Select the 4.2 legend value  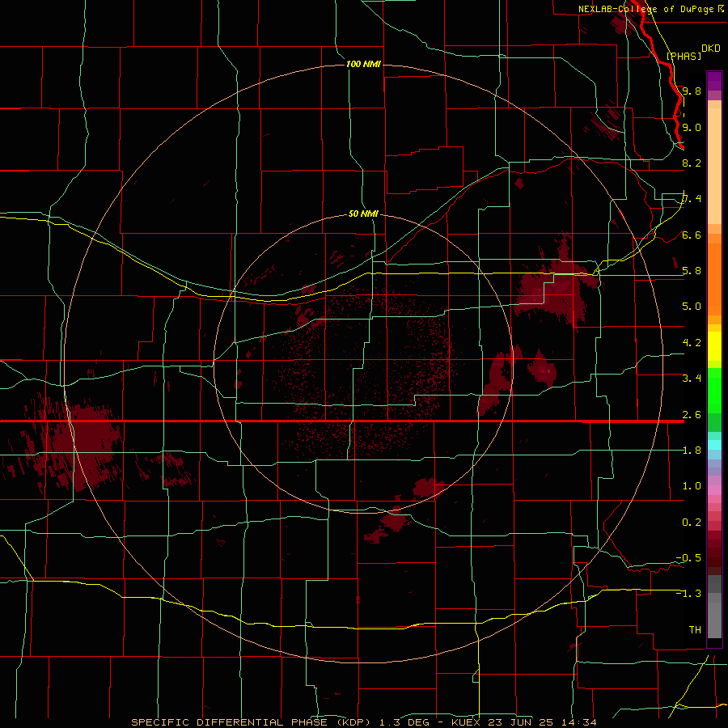[x=692, y=343]
